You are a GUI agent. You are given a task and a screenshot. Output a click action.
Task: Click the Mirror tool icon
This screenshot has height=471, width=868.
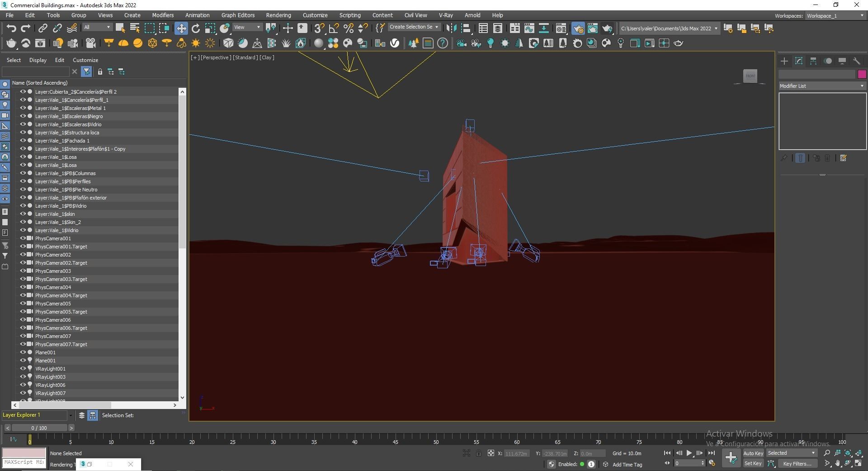pos(451,28)
